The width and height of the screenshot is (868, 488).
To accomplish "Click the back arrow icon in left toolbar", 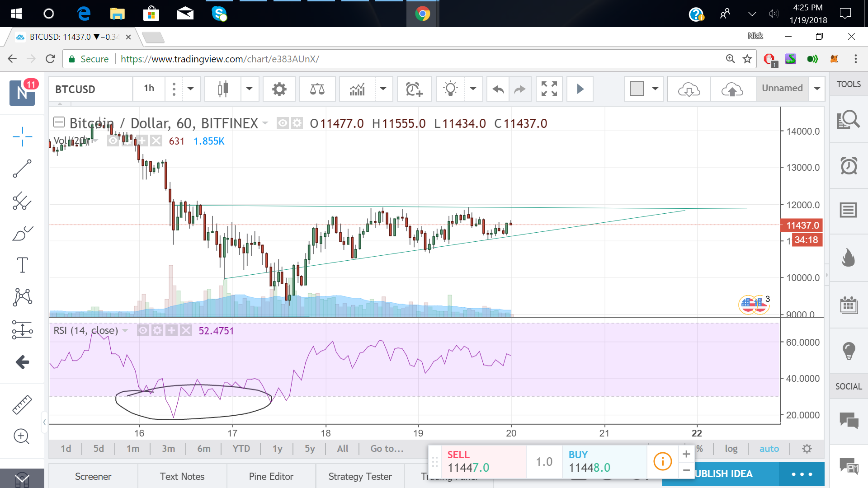I will point(22,362).
